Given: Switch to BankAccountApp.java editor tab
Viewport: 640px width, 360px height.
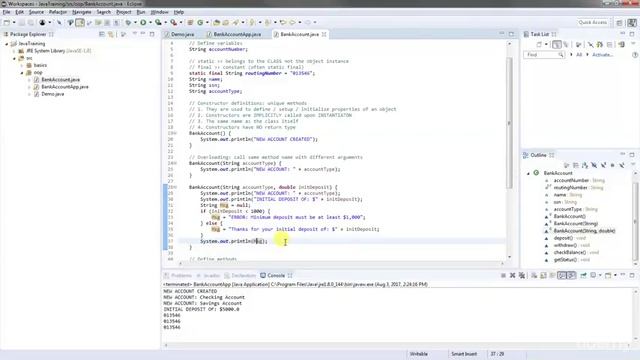Looking at the screenshot, I should click(x=235, y=34).
